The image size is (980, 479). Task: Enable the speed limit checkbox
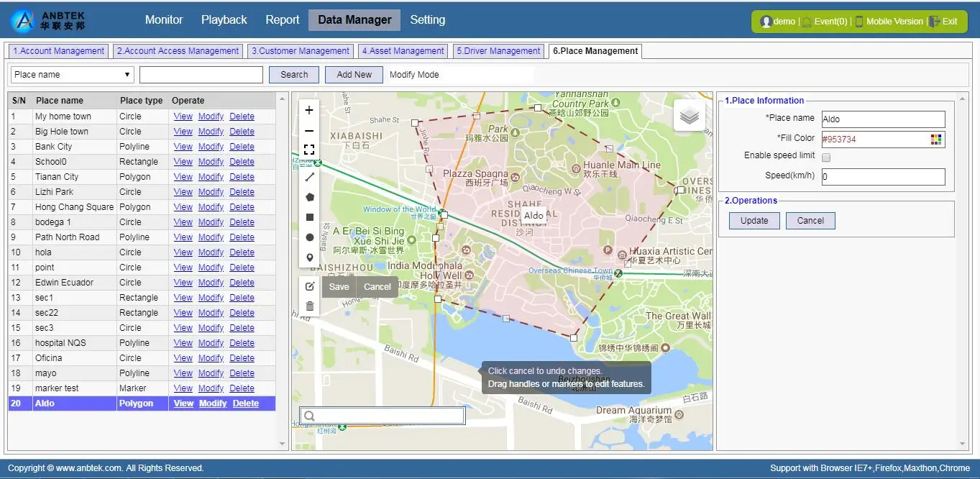point(826,157)
